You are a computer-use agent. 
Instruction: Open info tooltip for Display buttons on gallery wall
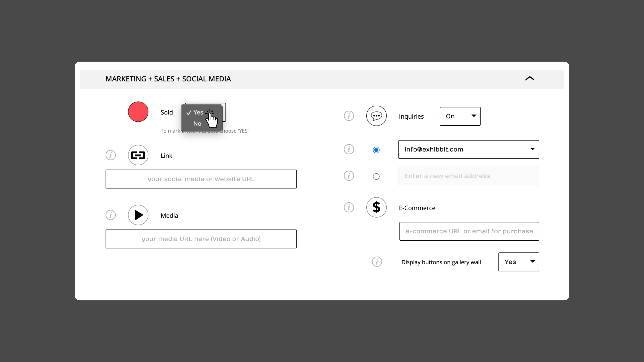point(377,262)
